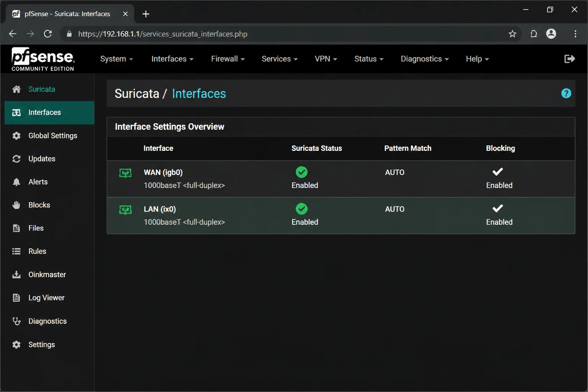Follow the Interfaces breadcrumb link

(199, 93)
